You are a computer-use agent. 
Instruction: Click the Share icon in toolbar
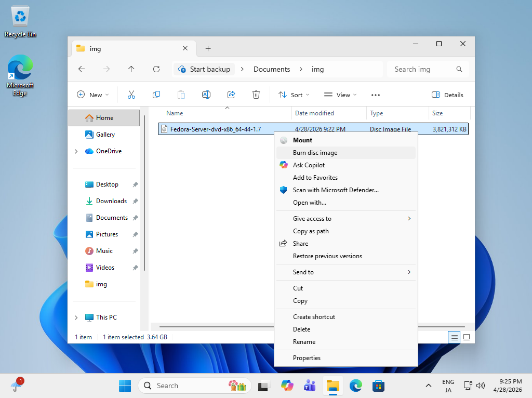pyautogui.click(x=231, y=95)
